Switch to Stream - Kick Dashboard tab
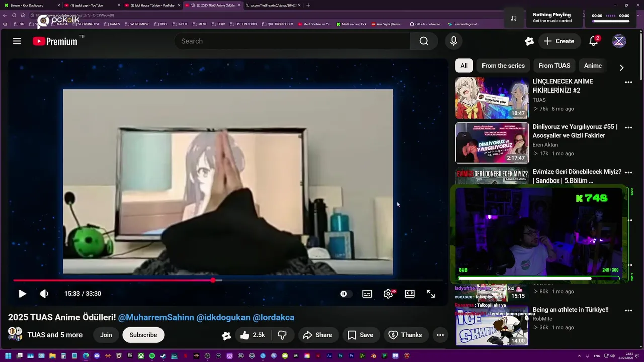 30,5
